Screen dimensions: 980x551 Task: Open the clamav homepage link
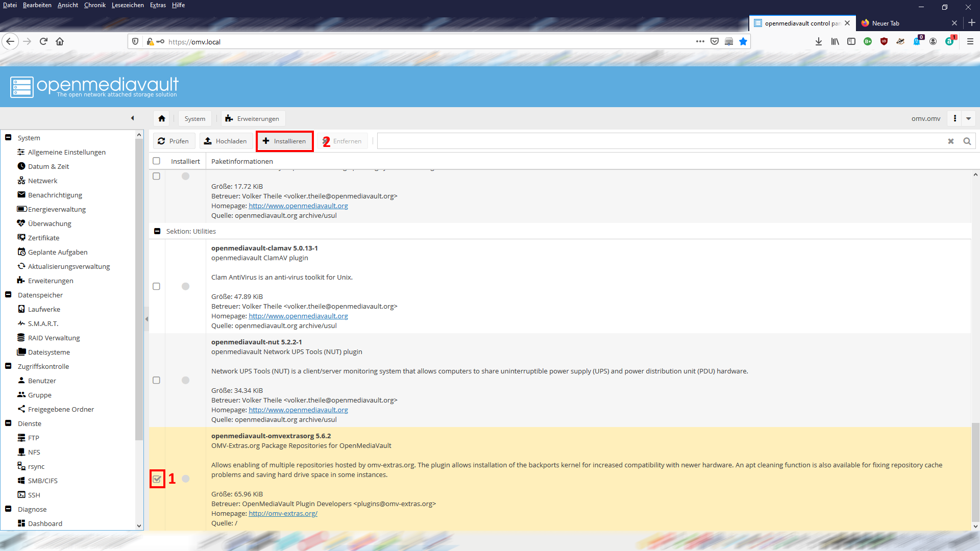pos(298,316)
